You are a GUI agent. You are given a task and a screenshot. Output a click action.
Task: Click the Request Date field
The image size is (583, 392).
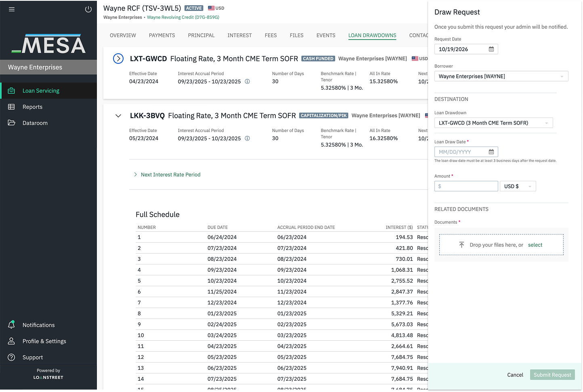pyautogui.click(x=466, y=49)
